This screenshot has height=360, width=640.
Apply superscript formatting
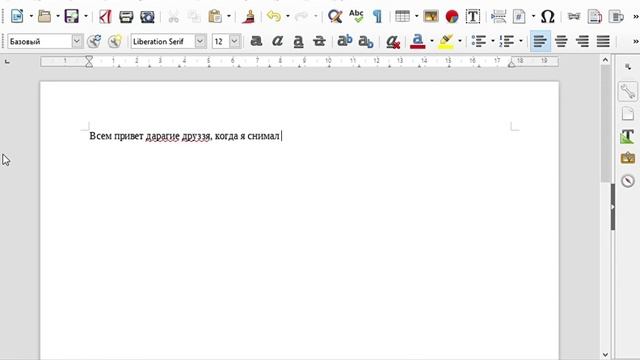pos(344,41)
